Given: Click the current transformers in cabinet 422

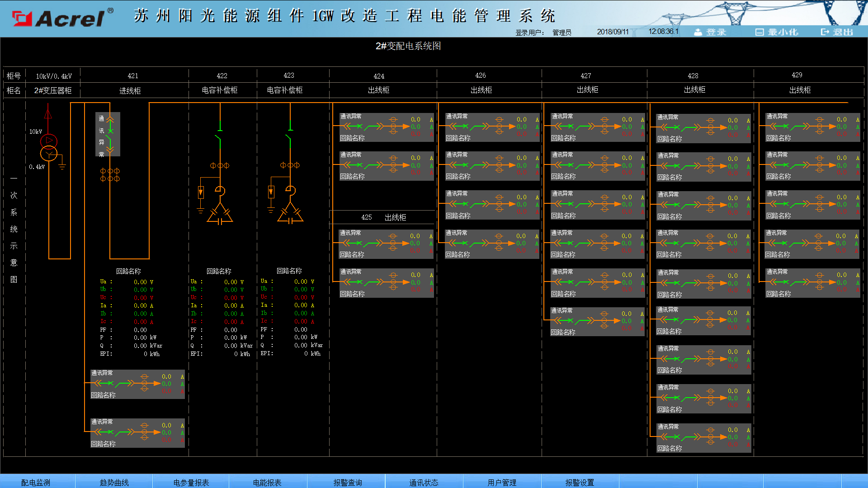Looking at the screenshot, I should [220, 165].
